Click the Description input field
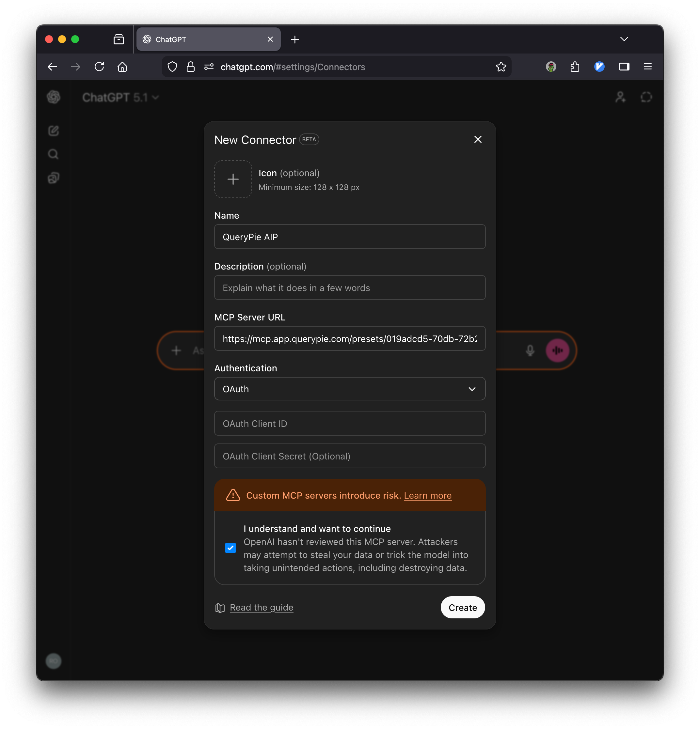Image resolution: width=700 pixels, height=729 pixels. pos(350,288)
